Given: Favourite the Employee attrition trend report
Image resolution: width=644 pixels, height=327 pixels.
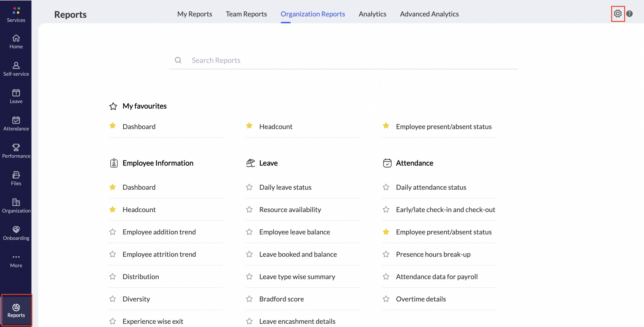Looking at the screenshot, I should pyautogui.click(x=112, y=254).
